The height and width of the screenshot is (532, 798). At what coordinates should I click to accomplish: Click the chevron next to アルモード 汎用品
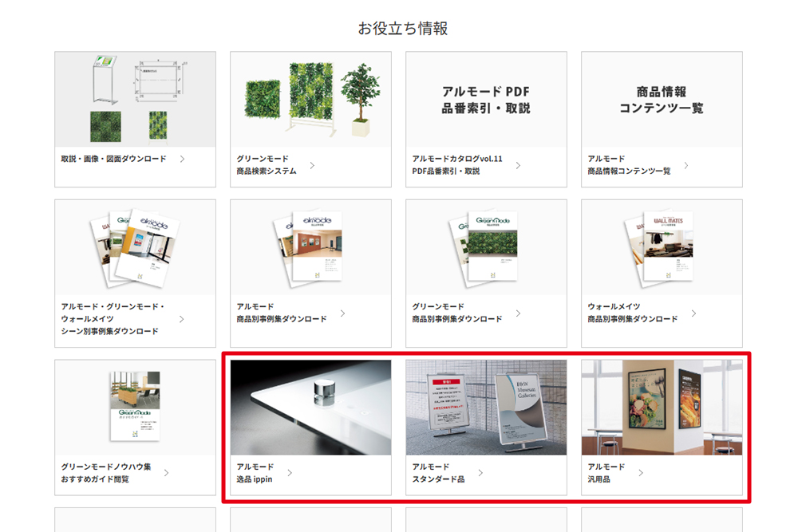click(x=641, y=473)
